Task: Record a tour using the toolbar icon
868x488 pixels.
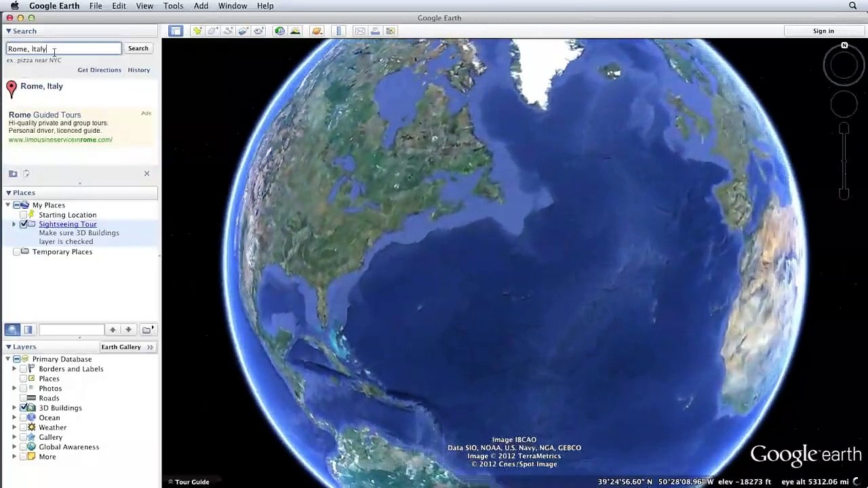Action: click(259, 31)
